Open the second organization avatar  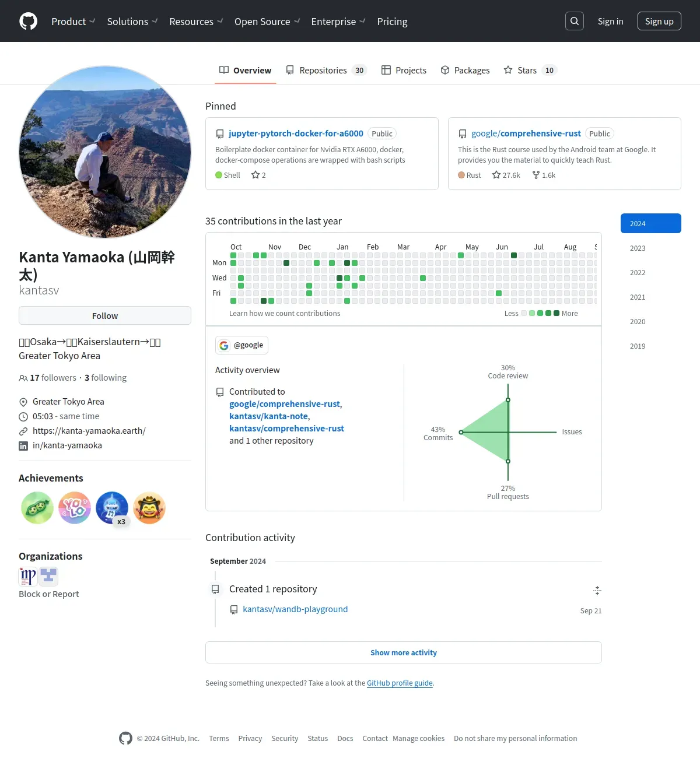click(x=48, y=576)
